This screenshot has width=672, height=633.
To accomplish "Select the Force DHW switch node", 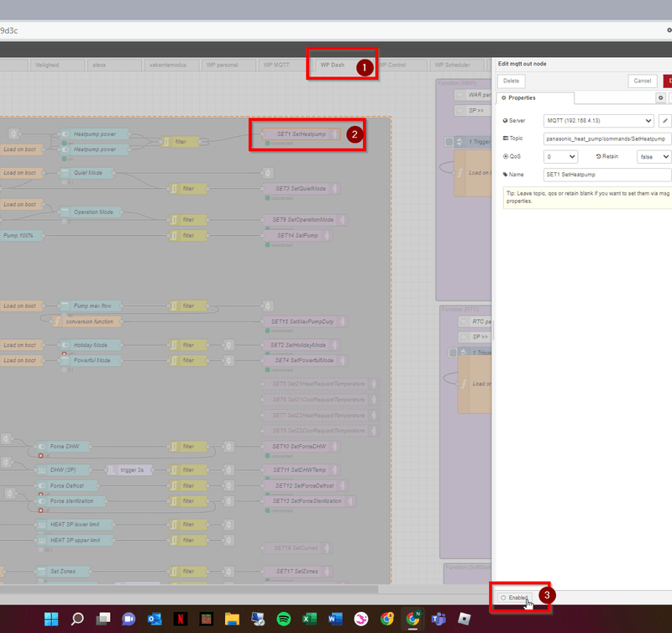I will click(x=63, y=447).
